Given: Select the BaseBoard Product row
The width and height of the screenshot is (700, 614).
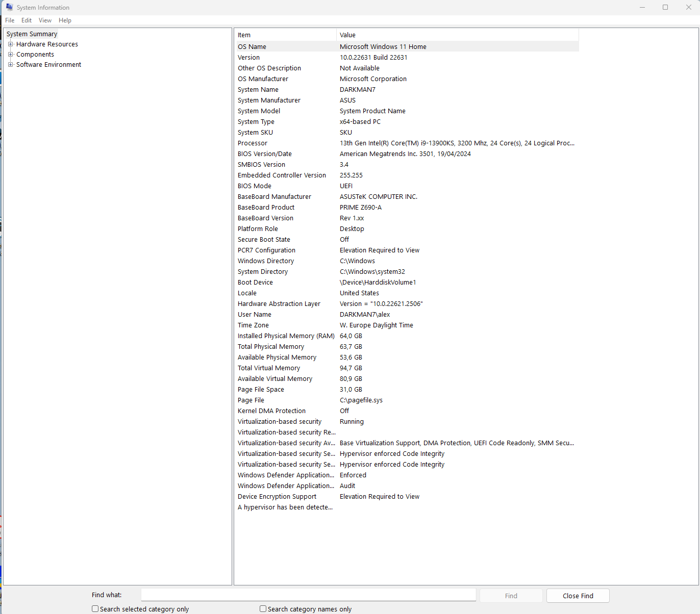Looking at the screenshot, I should (407, 208).
